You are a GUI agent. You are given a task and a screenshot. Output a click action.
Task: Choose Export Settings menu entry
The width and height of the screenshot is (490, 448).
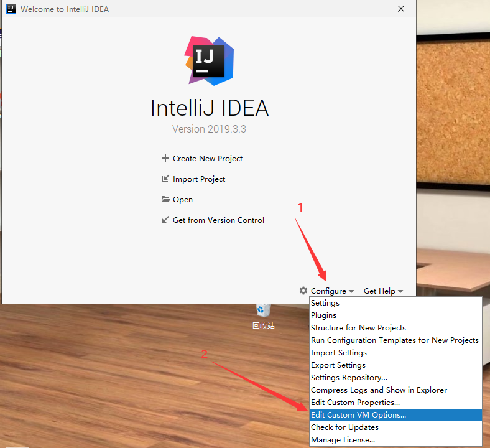[x=395, y=365]
